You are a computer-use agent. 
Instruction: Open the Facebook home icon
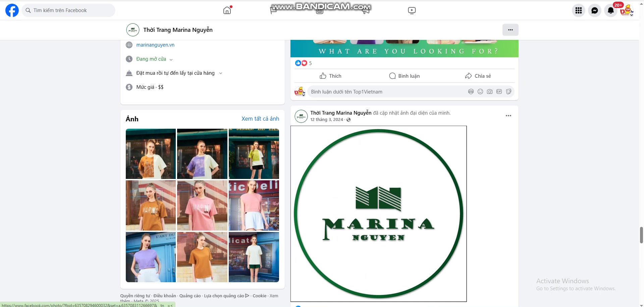(x=227, y=10)
